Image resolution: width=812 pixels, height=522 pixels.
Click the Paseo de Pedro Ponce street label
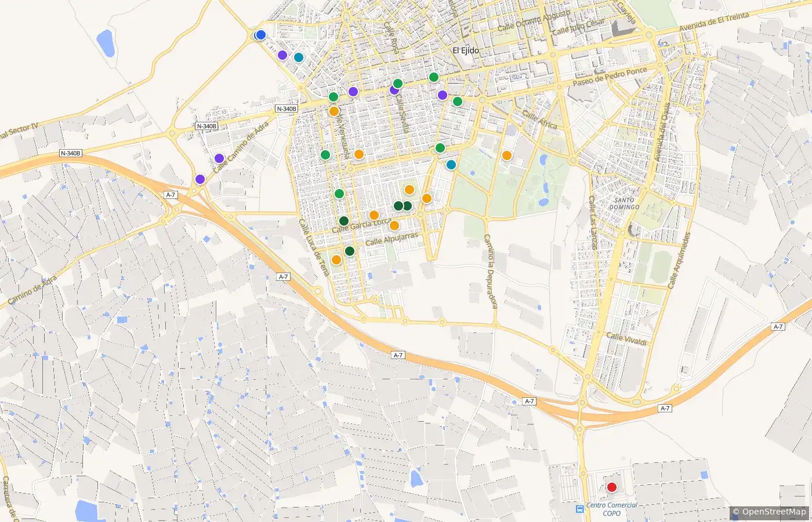coord(610,77)
